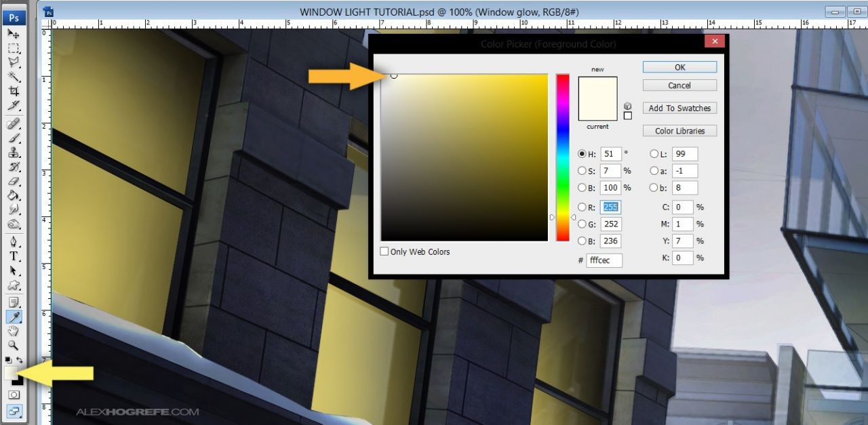Screen dimensions: 868x425
Task: Click the Quick Mask mode icon
Action: 13,394
